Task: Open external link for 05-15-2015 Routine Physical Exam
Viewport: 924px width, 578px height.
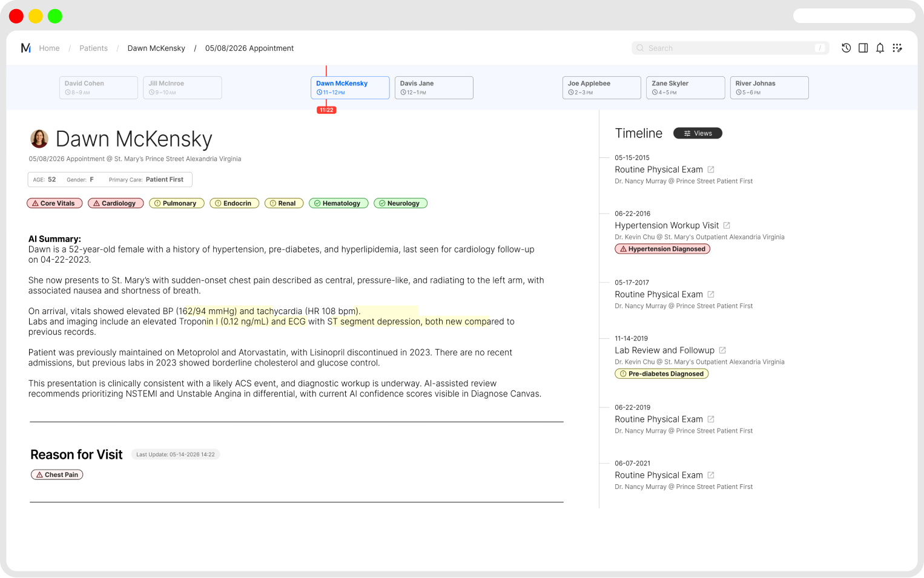Action: [x=711, y=169]
